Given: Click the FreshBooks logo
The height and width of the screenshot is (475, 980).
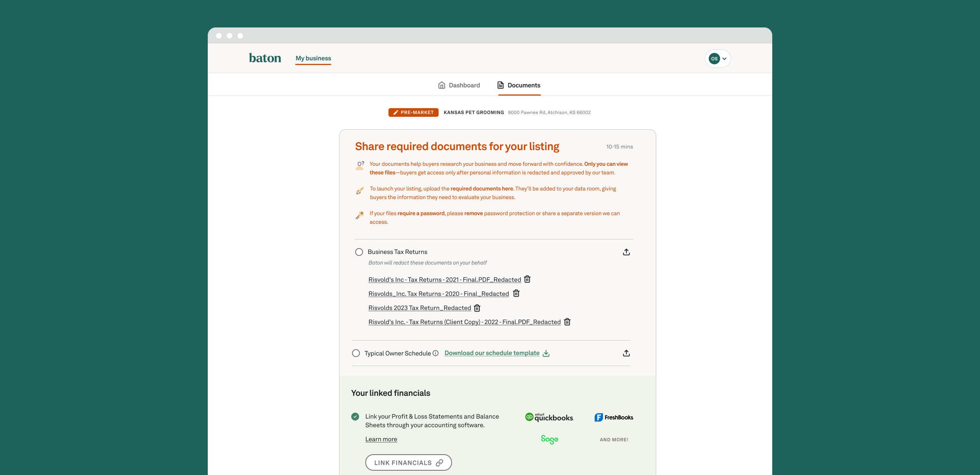Looking at the screenshot, I should [x=614, y=417].
